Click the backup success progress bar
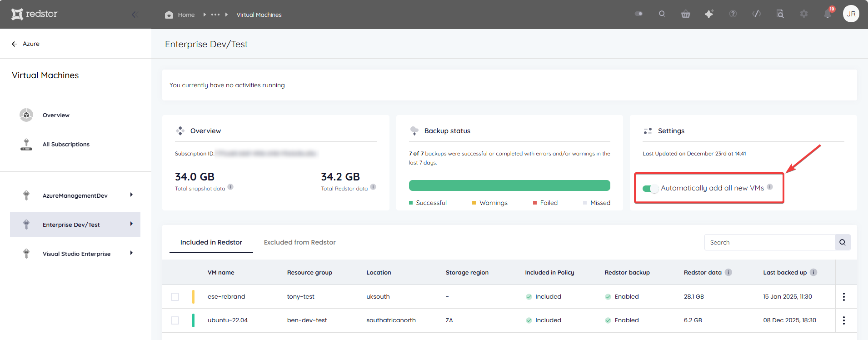The height and width of the screenshot is (340, 868). tap(509, 185)
